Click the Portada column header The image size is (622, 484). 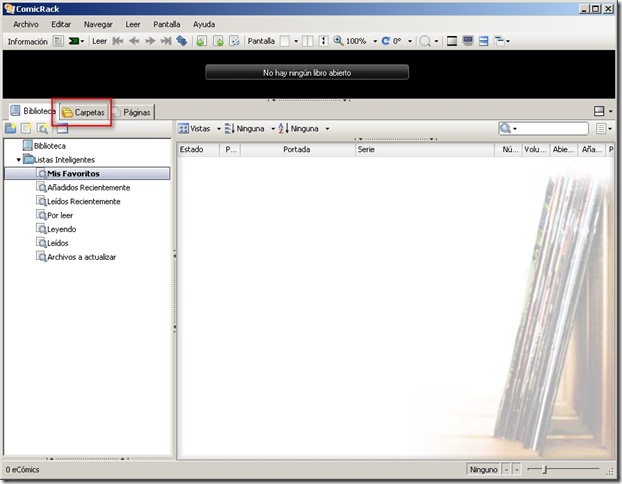297,150
